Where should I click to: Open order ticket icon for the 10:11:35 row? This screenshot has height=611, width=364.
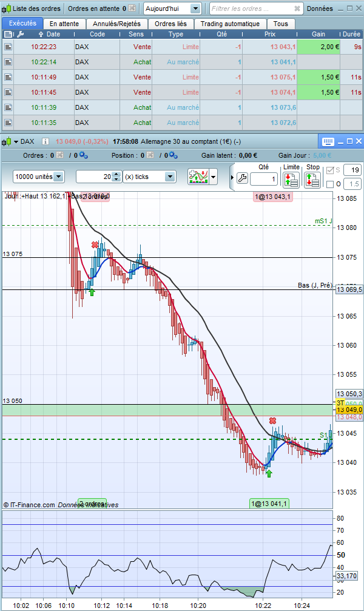tap(8, 123)
